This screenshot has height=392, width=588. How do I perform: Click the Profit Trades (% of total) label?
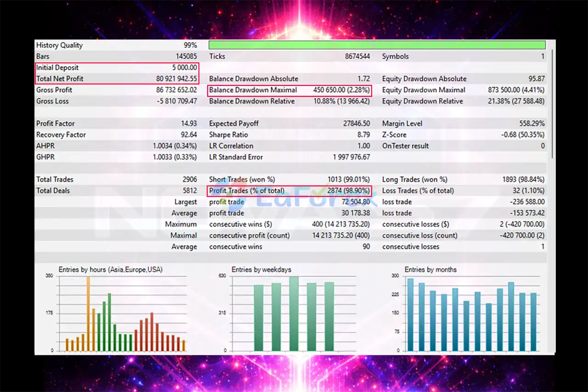247,190
